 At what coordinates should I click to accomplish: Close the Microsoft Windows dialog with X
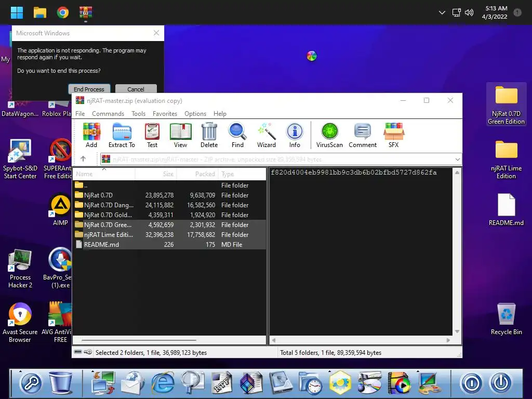coord(156,33)
